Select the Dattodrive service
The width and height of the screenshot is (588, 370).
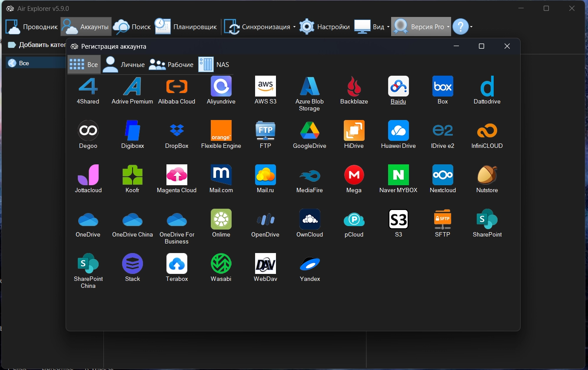pos(487,86)
